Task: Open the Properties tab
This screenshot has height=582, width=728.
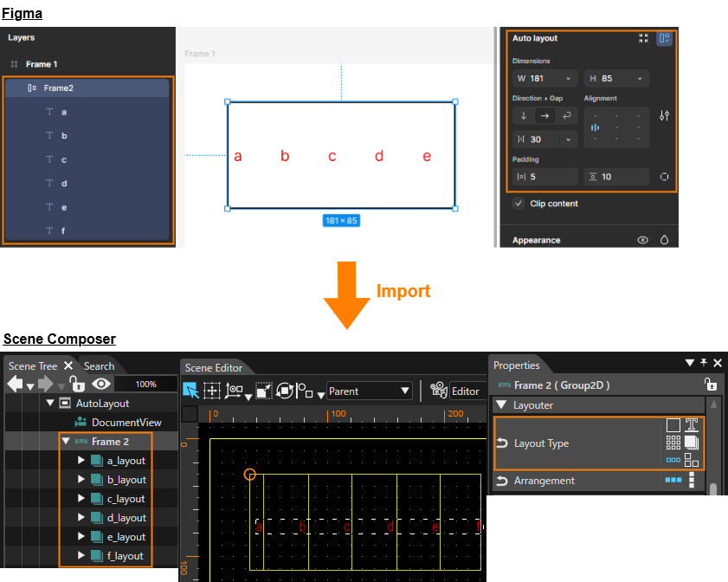Action: coord(516,365)
